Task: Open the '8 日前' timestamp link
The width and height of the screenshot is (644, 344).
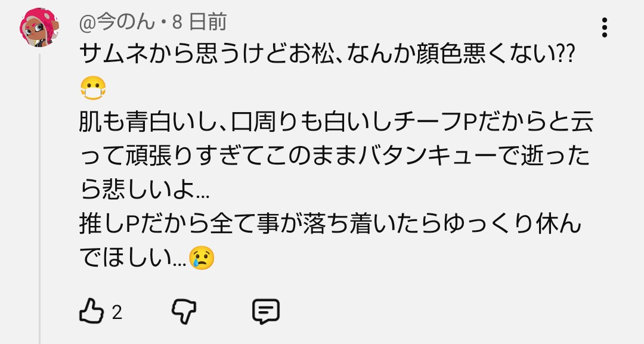Action: point(199,22)
